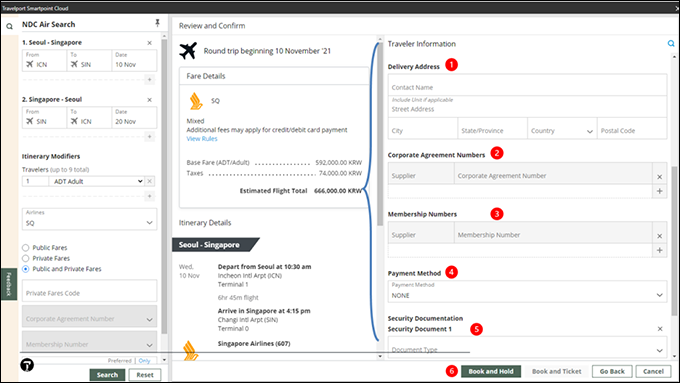Click the search magnifier icon in left sidebar
680x383 pixels.
[9, 26]
